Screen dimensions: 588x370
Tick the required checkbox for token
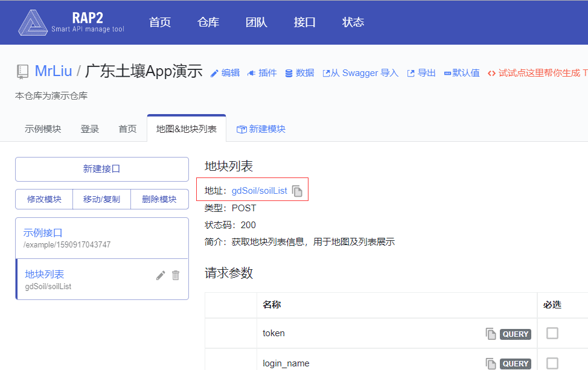pos(552,333)
